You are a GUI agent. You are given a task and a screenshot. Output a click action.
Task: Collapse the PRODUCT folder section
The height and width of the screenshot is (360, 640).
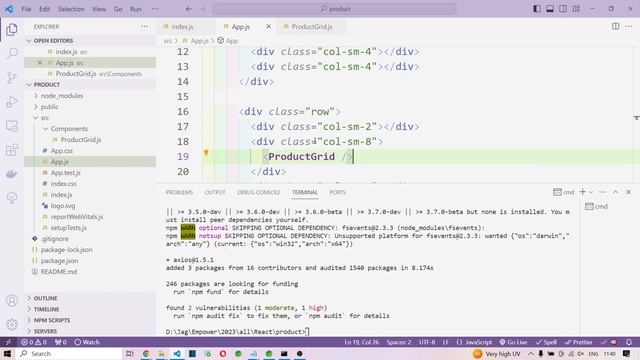(47, 84)
